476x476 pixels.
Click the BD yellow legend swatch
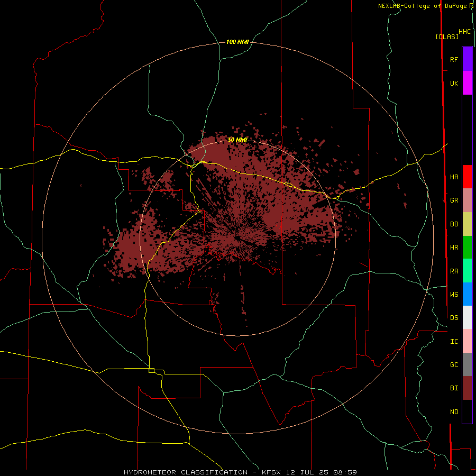click(467, 224)
